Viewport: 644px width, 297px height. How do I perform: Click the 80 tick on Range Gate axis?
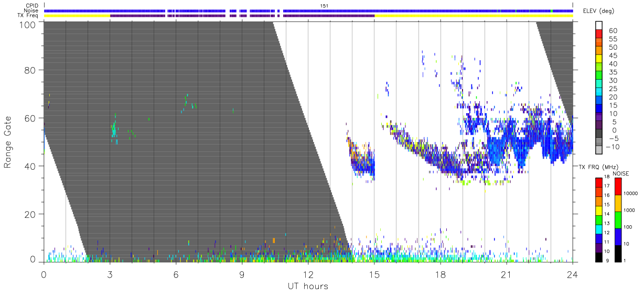(x=30, y=70)
